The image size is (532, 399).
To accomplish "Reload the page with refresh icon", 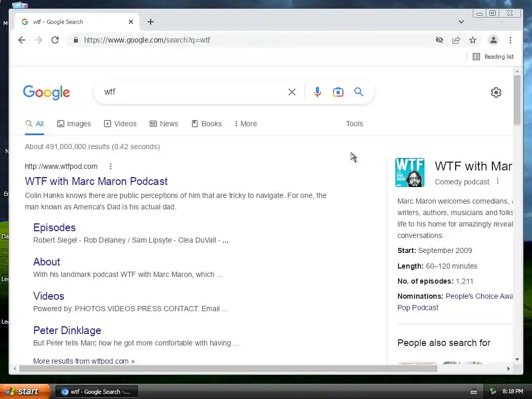I will [x=55, y=40].
